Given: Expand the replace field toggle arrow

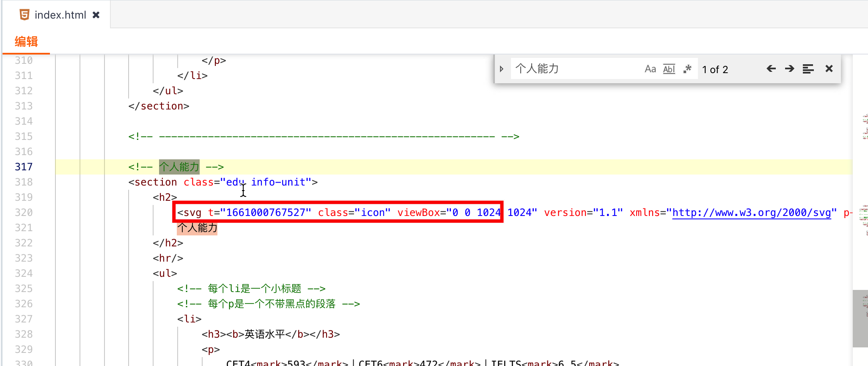Looking at the screenshot, I should pos(502,69).
